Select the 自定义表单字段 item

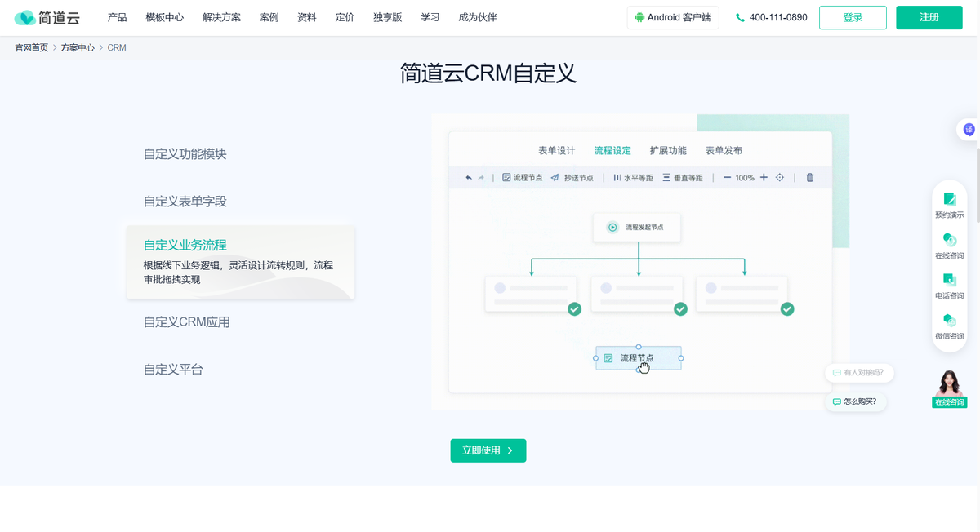click(185, 201)
